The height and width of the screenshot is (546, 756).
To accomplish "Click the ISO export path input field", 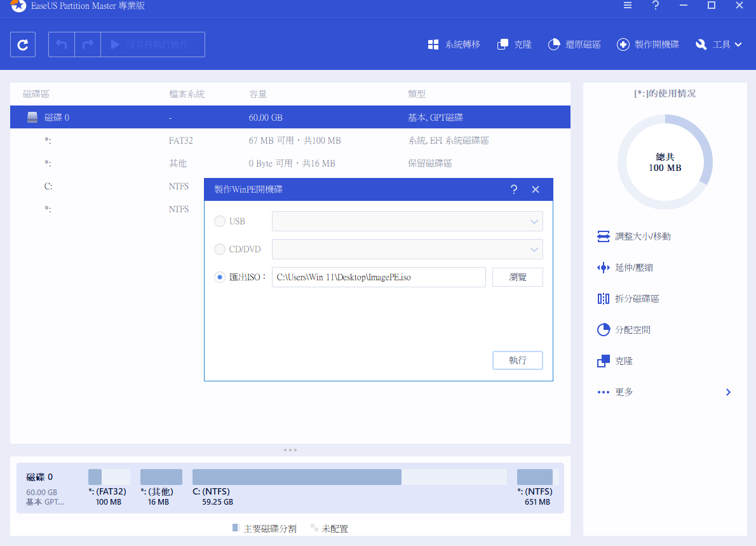I will click(379, 277).
